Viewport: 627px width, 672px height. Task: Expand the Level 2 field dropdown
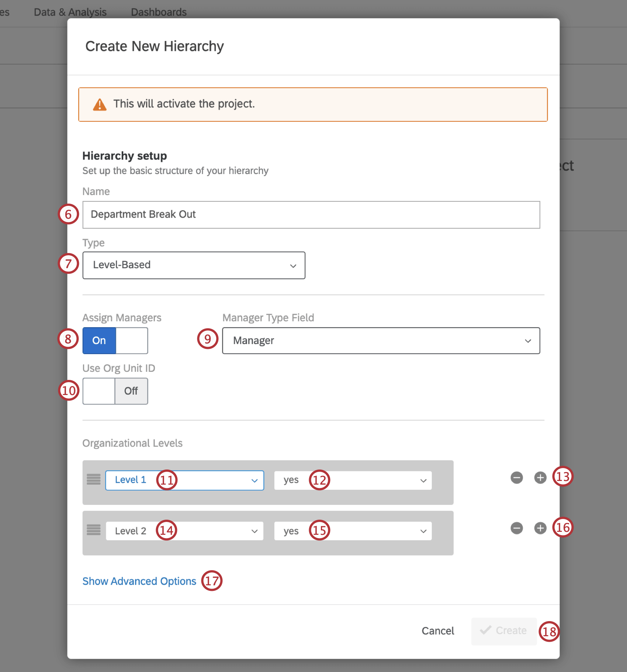click(184, 531)
